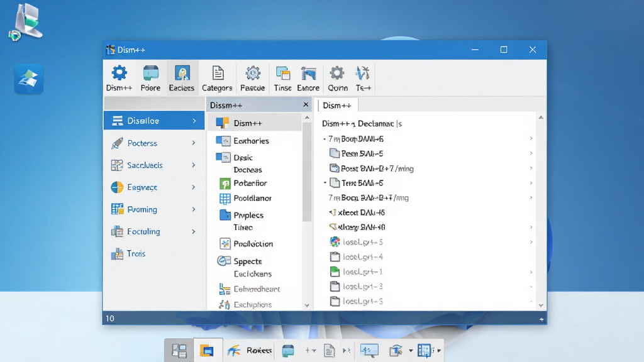Click the loseLgrt-4 file icon
Viewport: 644px width, 362px height.
[335, 257]
